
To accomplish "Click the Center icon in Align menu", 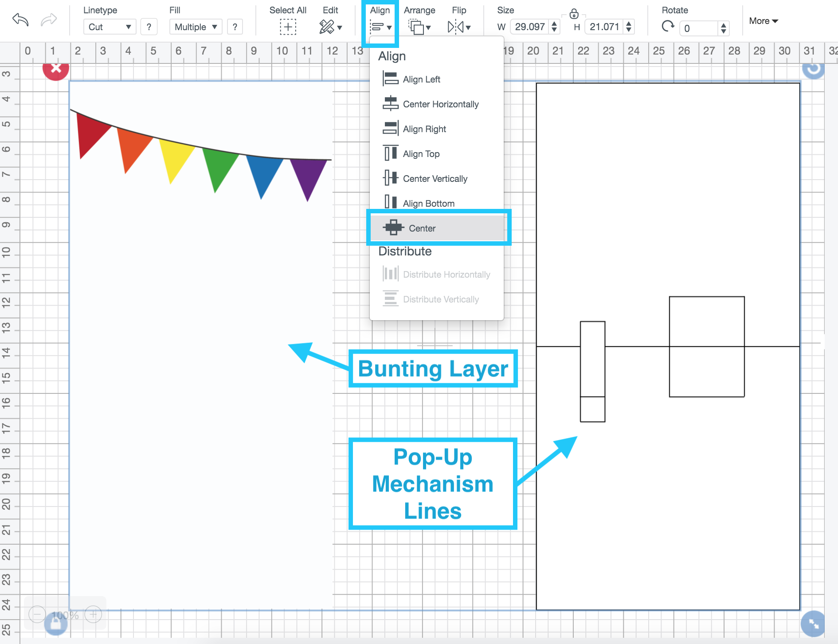I will (x=393, y=228).
